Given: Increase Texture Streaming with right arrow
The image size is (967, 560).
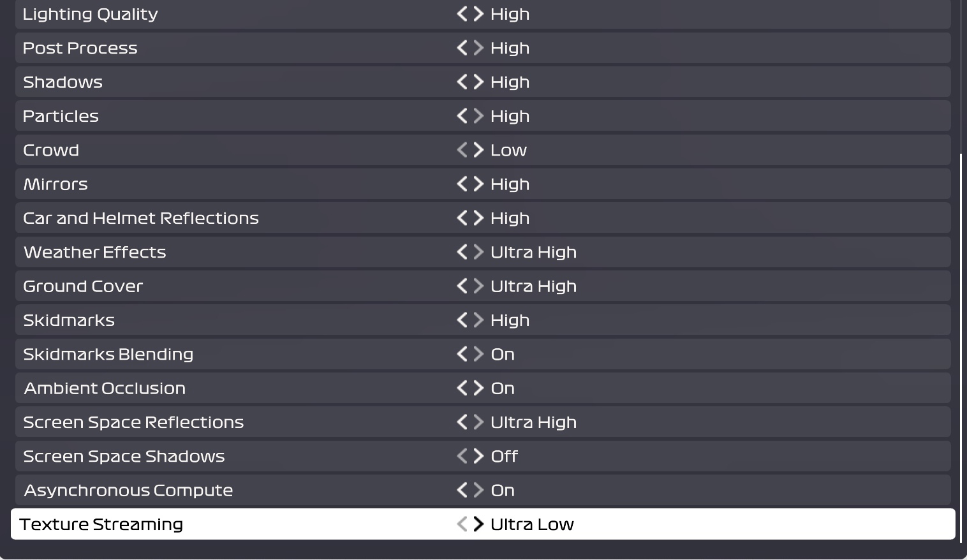Looking at the screenshot, I should (x=478, y=524).
